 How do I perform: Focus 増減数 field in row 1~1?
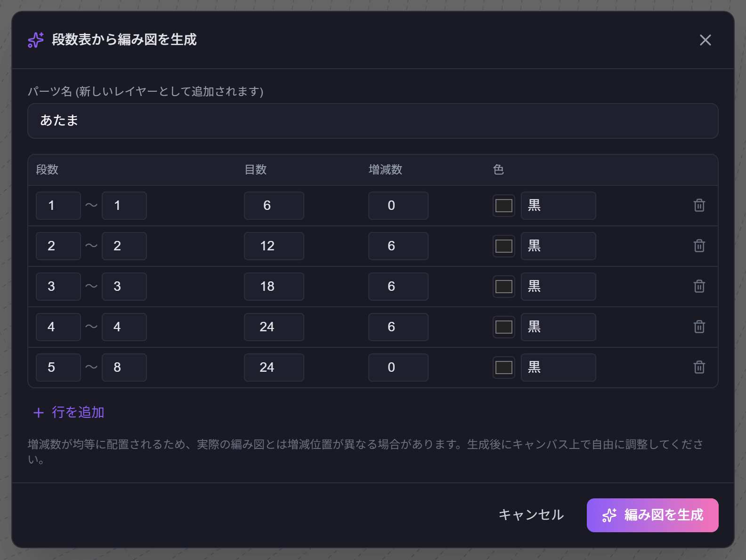(398, 206)
